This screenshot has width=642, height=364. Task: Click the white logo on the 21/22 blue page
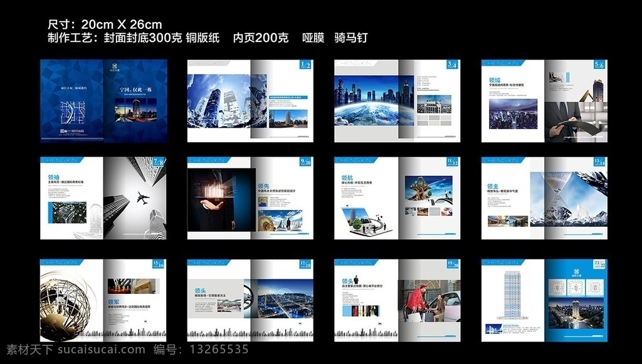click(576, 272)
